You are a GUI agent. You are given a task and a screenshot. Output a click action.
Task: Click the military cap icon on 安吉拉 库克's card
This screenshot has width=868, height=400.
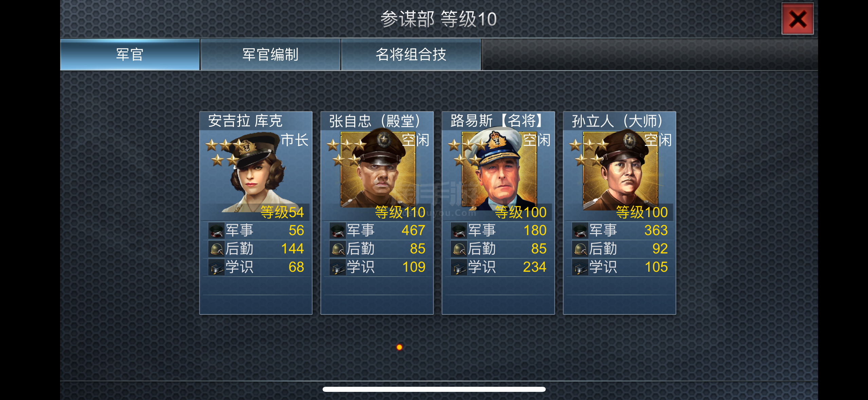tap(216, 231)
